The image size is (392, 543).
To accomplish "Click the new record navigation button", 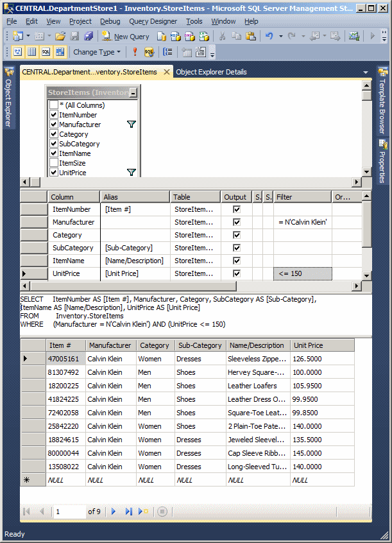I will click(x=143, y=511).
